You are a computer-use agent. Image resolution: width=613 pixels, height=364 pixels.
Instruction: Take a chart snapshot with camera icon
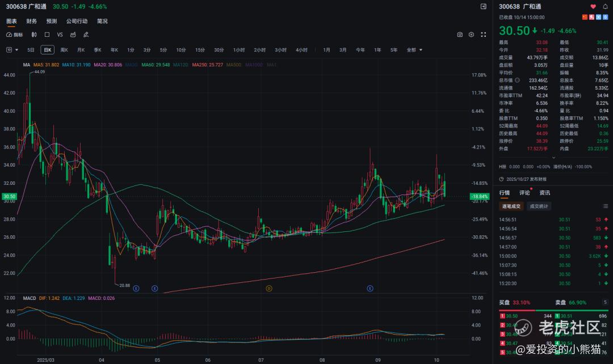pos(460,35)
